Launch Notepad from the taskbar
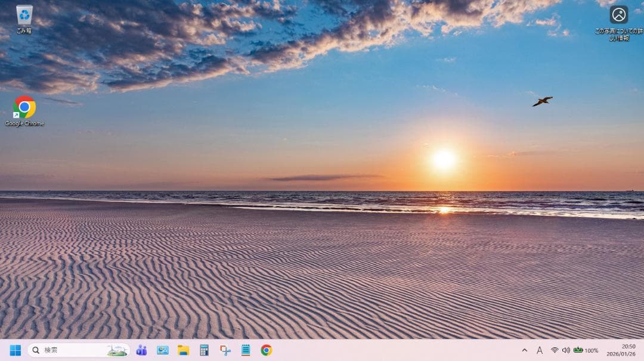Viewport: 644px width, 361px height. (x=246, y=350)
